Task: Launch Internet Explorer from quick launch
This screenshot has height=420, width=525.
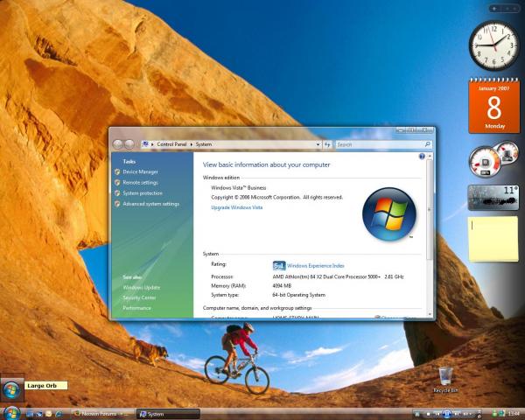Action: click(59, 414)
